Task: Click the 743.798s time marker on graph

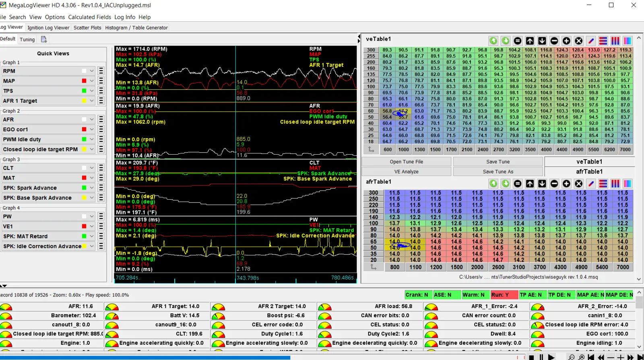Action: coord(248,278)
